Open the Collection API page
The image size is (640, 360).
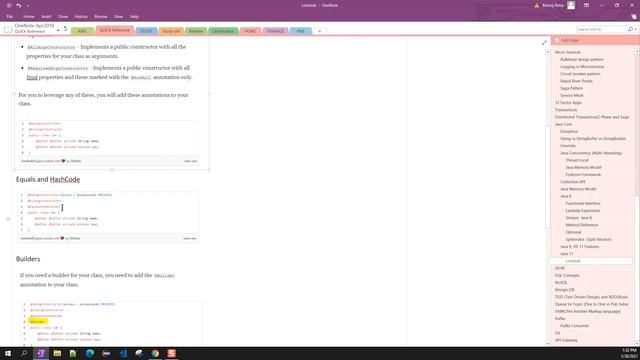point(573,182)
